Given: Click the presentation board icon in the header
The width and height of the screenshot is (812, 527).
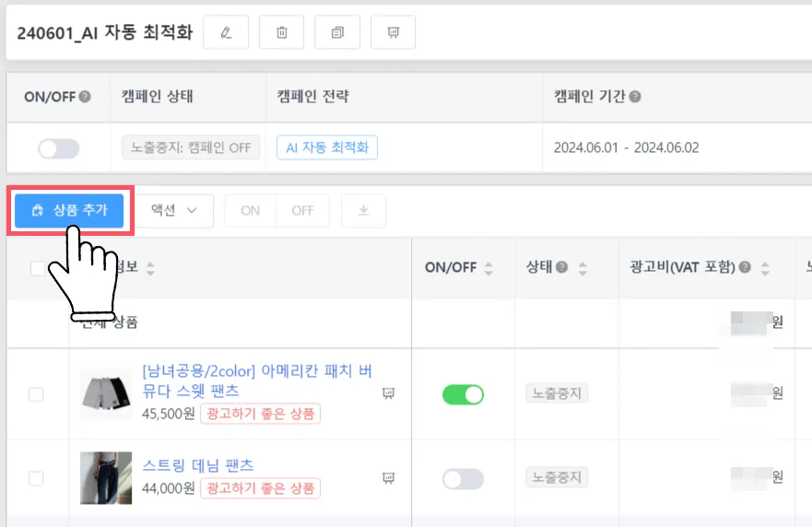Looking at the screenshot, I should pyautogui.click(x=393, y=32).
